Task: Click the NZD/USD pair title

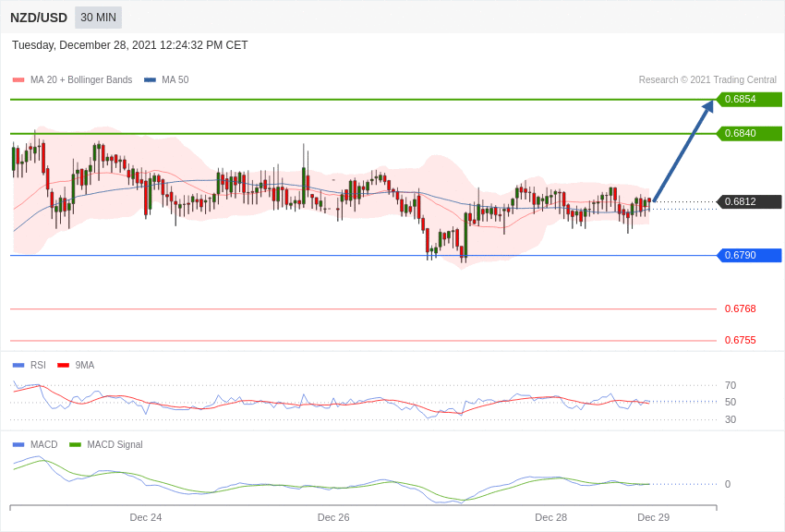Action: (x=39, y=18)
